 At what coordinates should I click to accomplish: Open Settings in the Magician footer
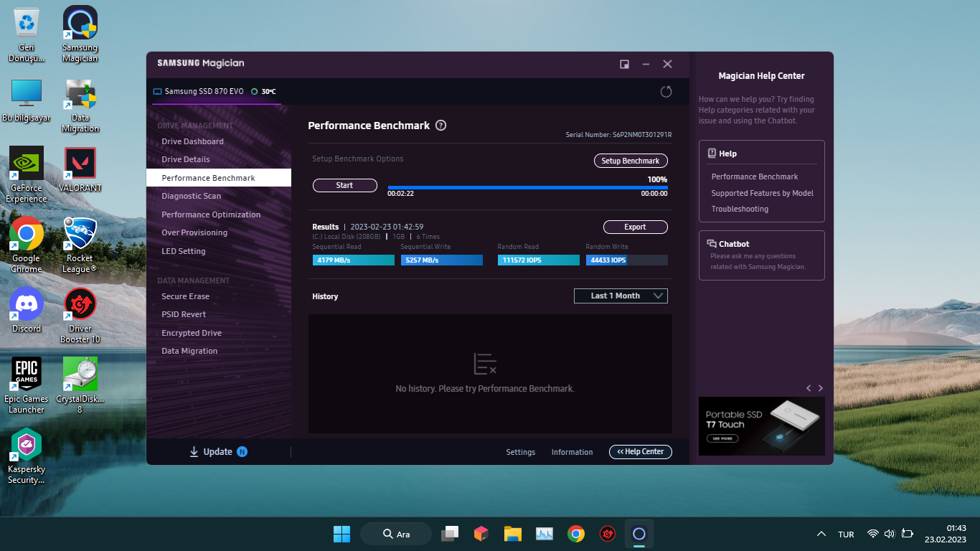tap(521, 452)
